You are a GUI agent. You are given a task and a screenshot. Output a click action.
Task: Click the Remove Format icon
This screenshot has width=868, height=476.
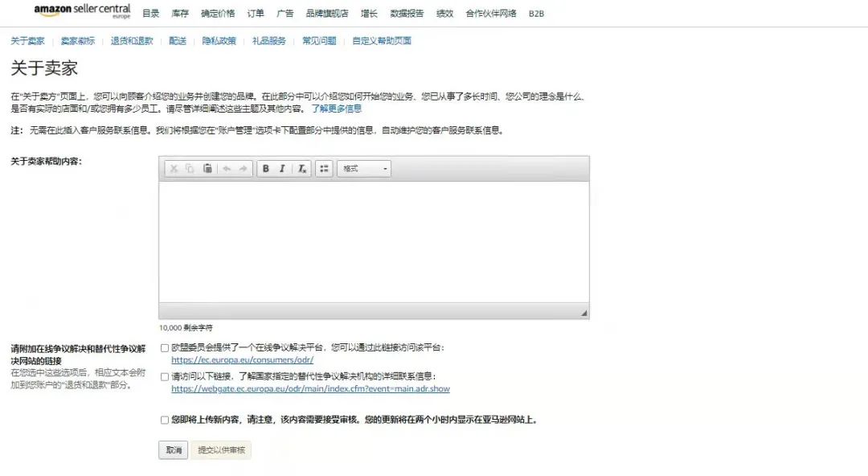click(x=301, y=168)
